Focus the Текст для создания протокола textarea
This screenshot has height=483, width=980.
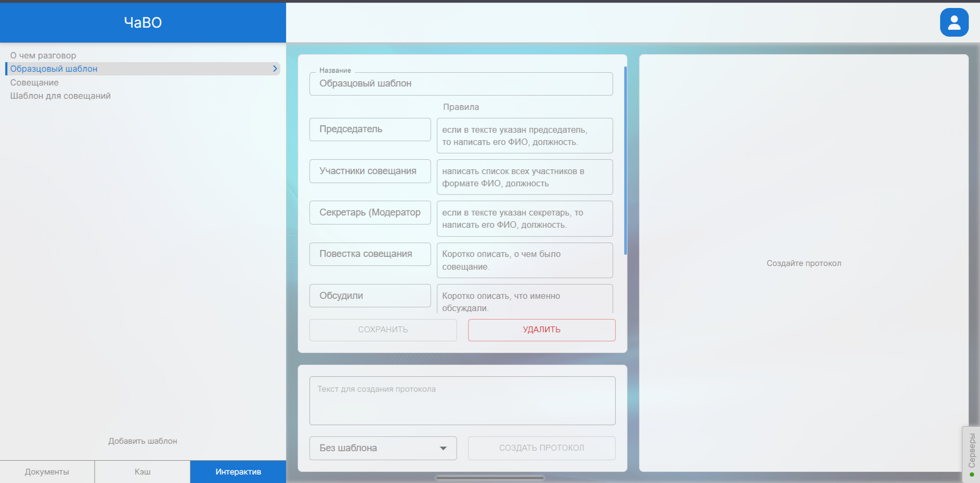(x=462, y=401)
